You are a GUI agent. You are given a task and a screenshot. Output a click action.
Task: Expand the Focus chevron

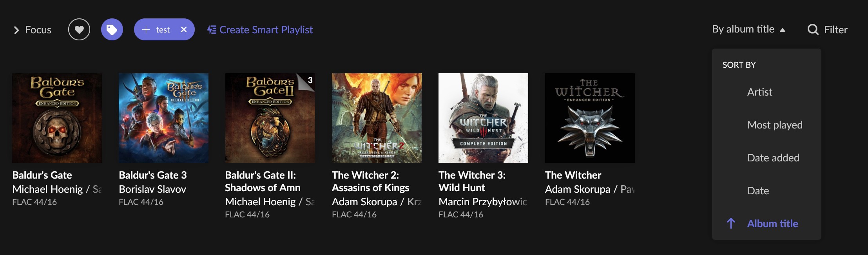tap(16, 30)
